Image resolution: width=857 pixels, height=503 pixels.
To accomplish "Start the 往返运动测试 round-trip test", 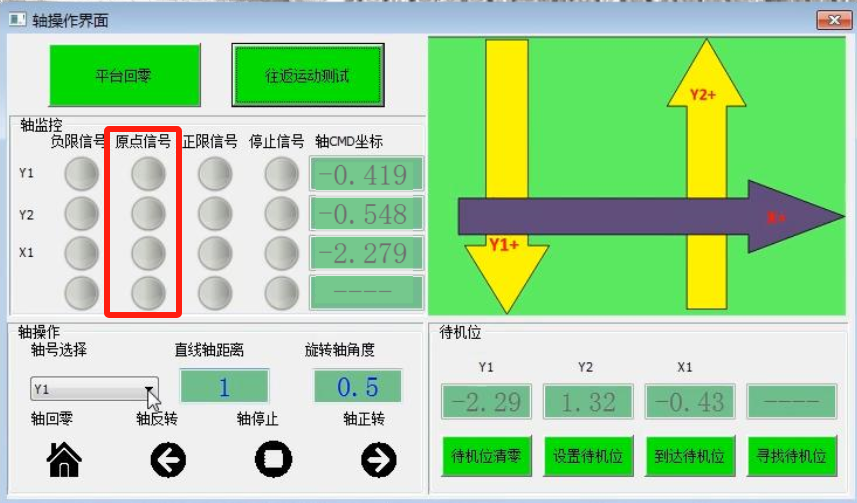I will [308, 75].
